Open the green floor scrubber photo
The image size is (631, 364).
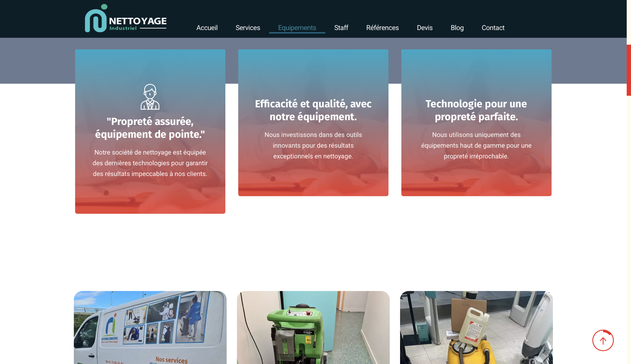(x=313, y=328)
